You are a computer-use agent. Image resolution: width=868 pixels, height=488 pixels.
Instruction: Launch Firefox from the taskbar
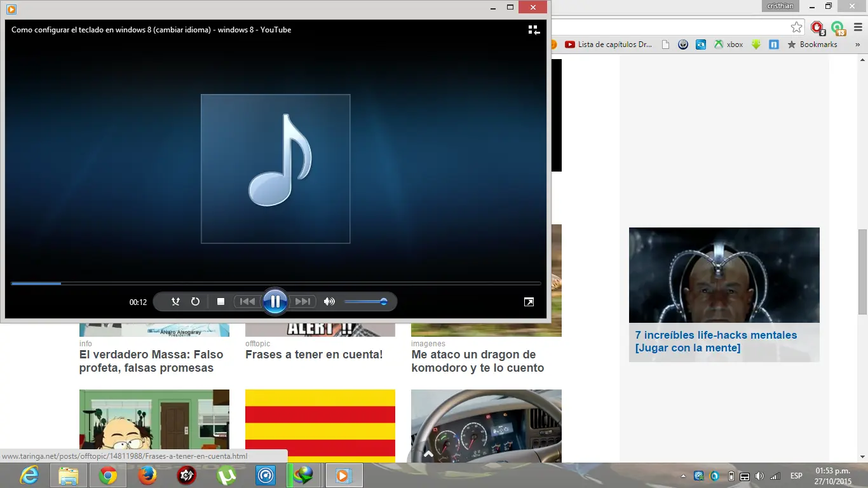tap(147, 475)
